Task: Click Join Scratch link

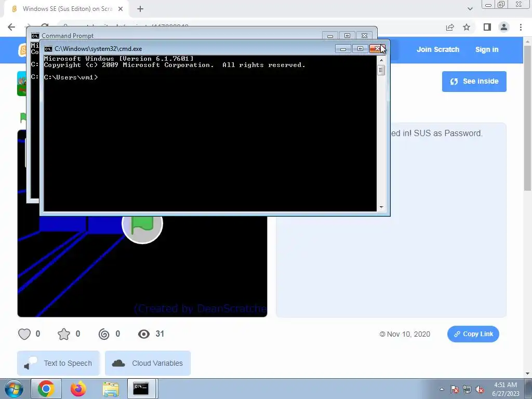Action: click(x=437, y=49)
